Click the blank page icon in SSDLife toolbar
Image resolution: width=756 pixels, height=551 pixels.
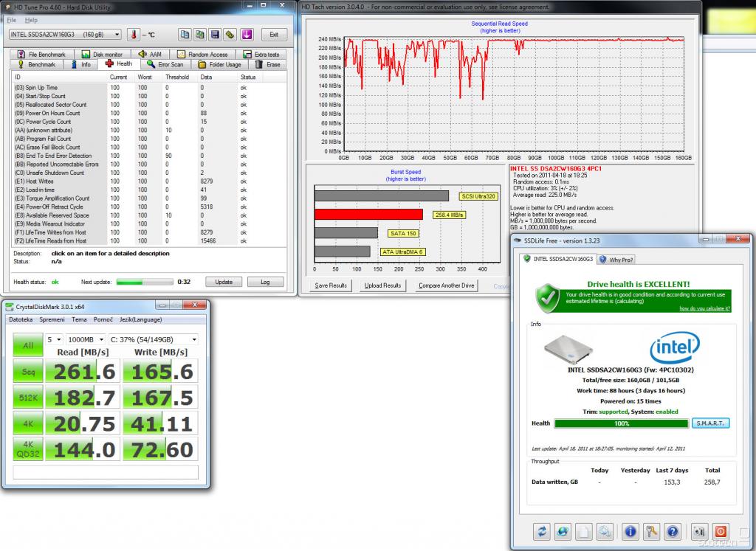click(583, 531)
